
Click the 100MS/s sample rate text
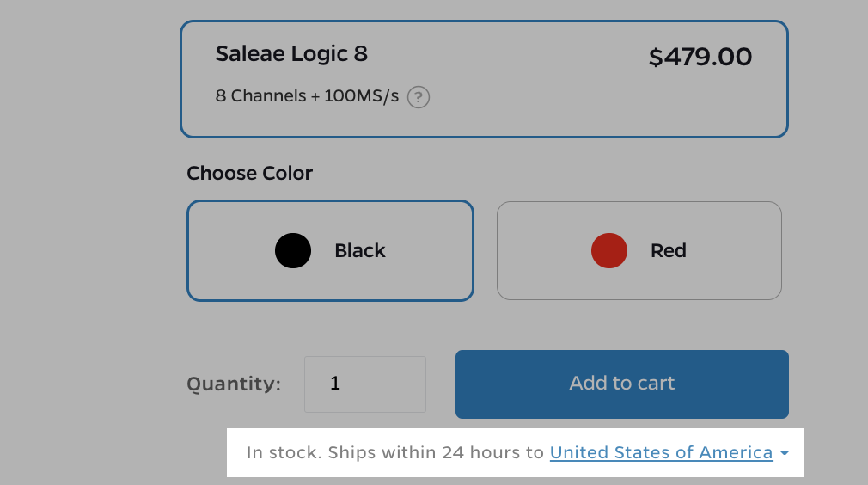tap(362, 96)
